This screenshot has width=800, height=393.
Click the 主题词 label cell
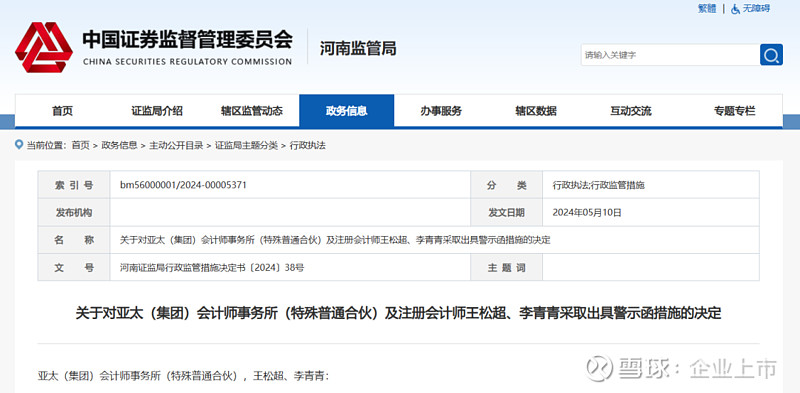tap(506, 267)
